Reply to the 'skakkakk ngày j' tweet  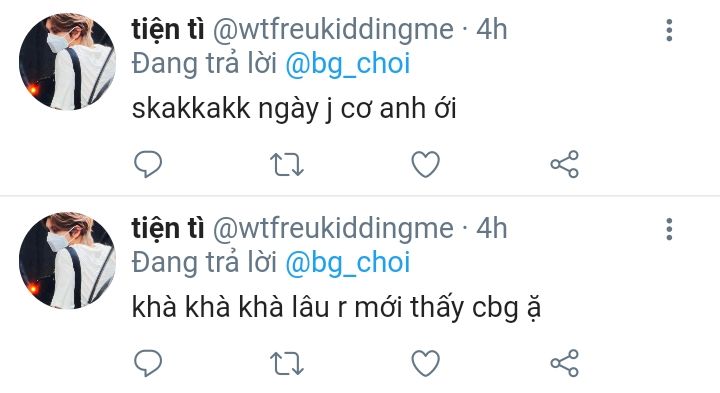148,164
